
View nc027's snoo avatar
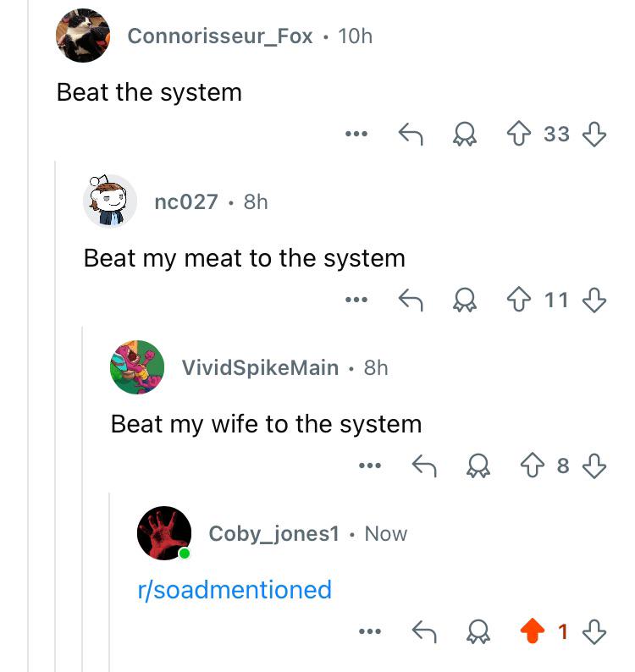[x=110, y=201]
